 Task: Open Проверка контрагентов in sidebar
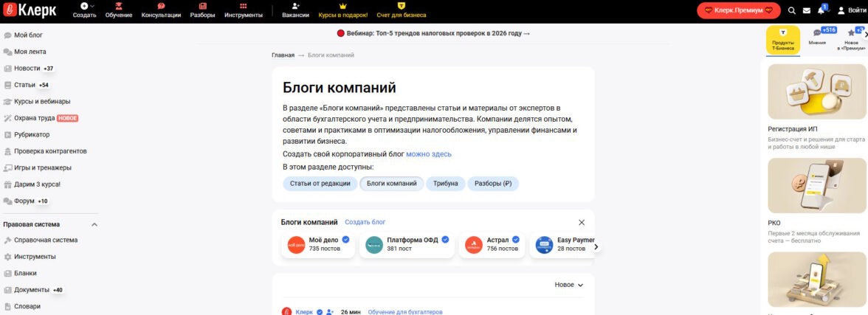(x=45, y=151)
